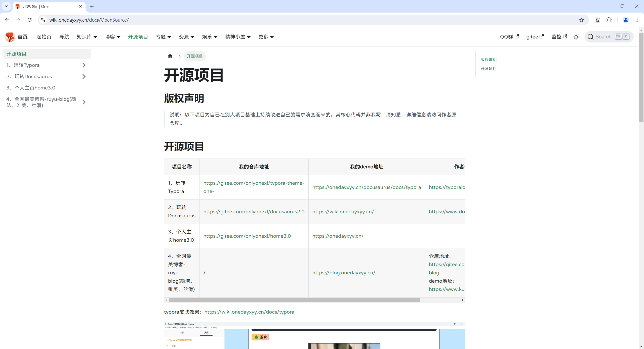Open the https://onedayxyy.cn/ demo link
This screenshot has height=349, width=644.
[x=338, y=236]
